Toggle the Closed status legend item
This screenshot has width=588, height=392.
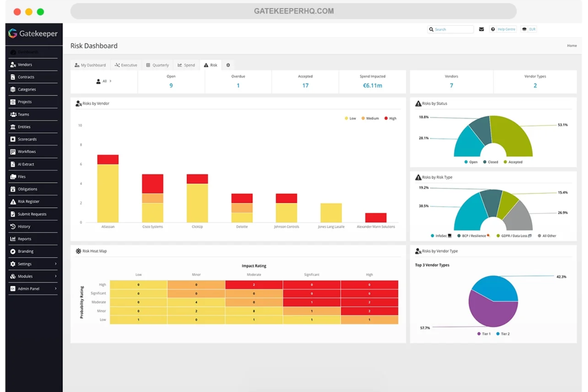pyautogui.click(x=491, y=162)
